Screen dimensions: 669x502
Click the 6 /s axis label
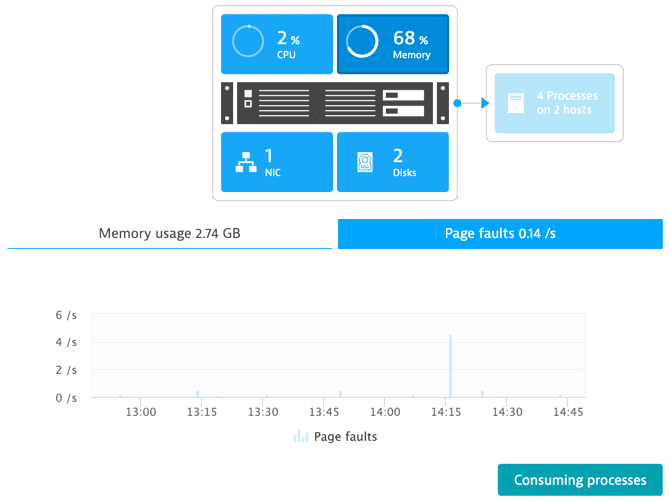(66, 315)
